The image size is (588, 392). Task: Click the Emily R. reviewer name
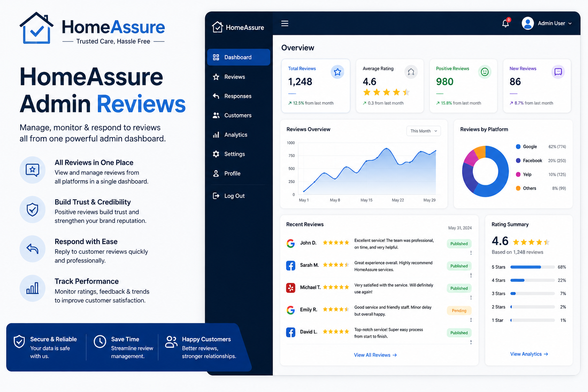coord(309,310)
